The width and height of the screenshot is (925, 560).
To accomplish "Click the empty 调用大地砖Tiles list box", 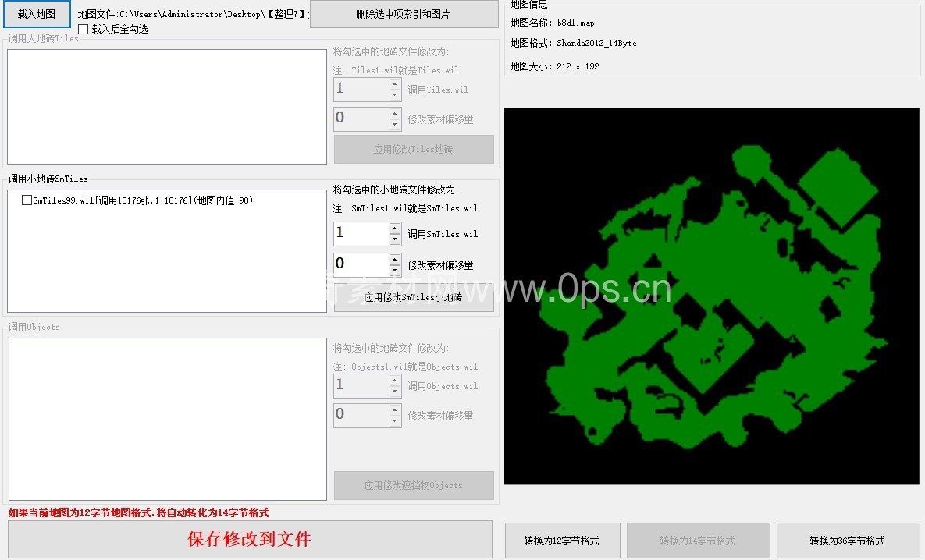I will 166,107.
